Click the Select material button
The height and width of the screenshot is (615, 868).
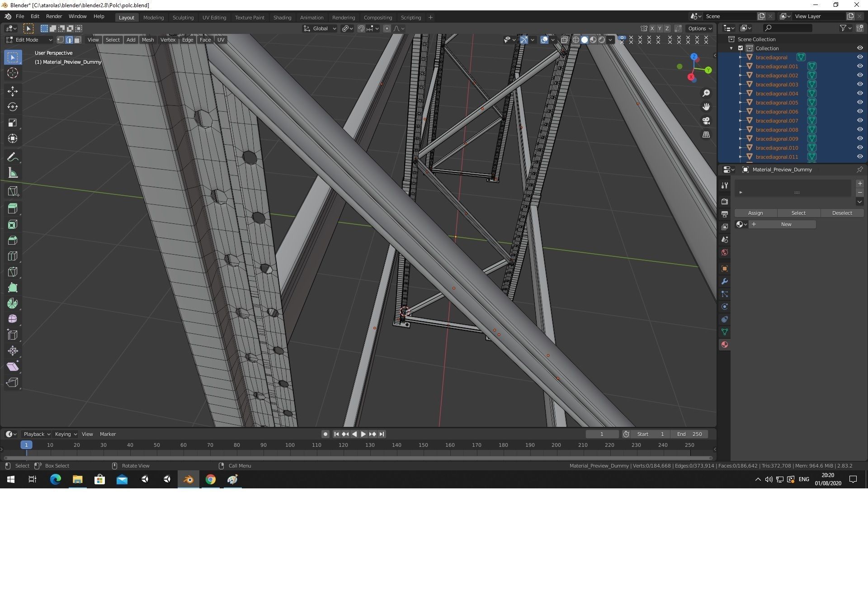point(798,213)
